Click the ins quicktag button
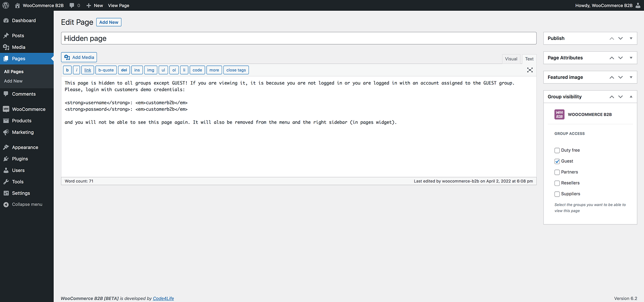Viewport: 644px width, 302px height. (x=137, y=70)
